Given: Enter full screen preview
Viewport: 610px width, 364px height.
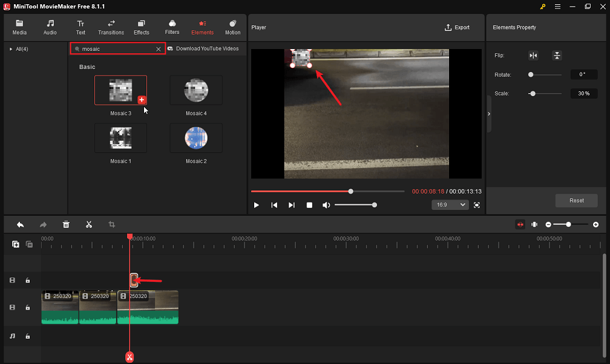Looking at the screenshot, I should point(477,205).
